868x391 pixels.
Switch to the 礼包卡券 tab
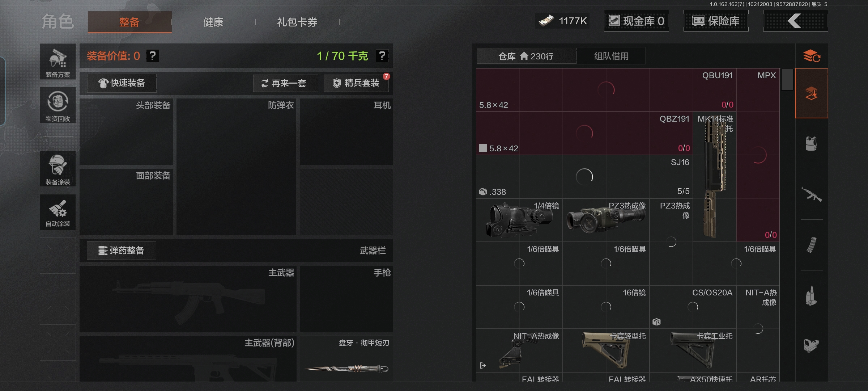(297, 22)
